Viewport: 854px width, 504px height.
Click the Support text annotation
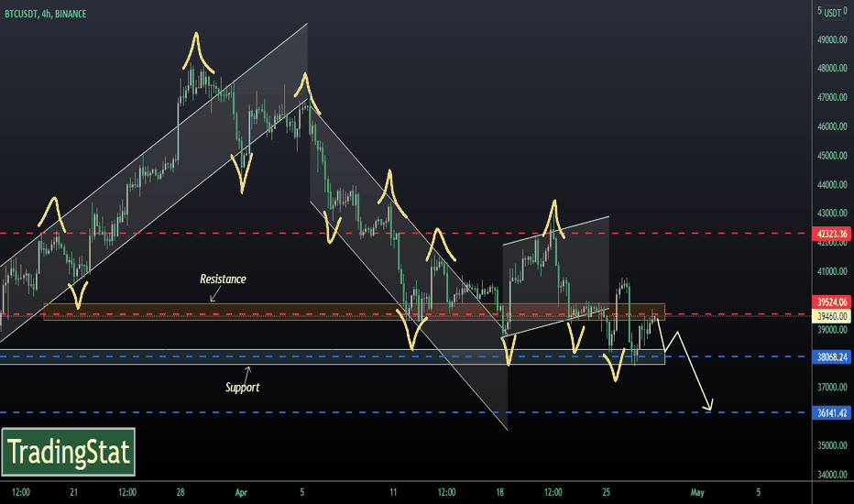(x=243, y=387)
